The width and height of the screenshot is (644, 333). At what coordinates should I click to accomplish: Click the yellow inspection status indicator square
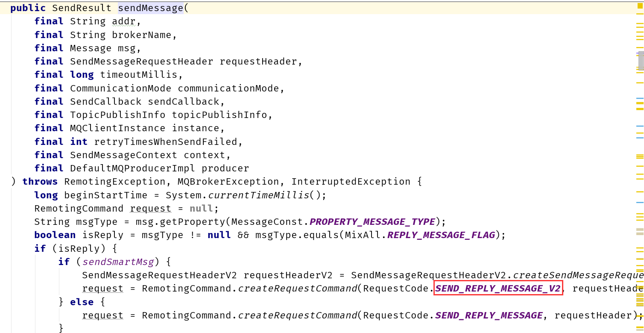[x=640, y=6]
